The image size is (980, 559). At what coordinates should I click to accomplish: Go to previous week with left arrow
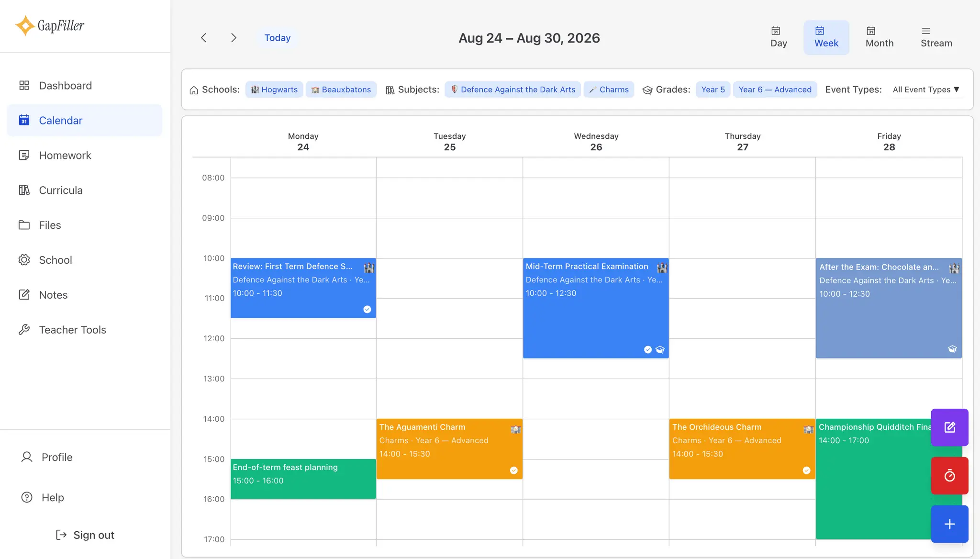pos(204,38)
